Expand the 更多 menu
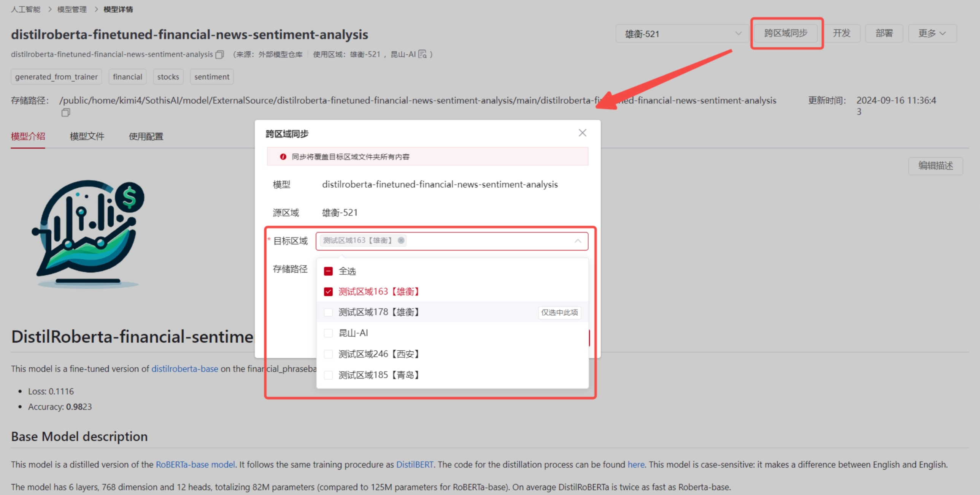This screenshot has height=495, width=980. 932,33
